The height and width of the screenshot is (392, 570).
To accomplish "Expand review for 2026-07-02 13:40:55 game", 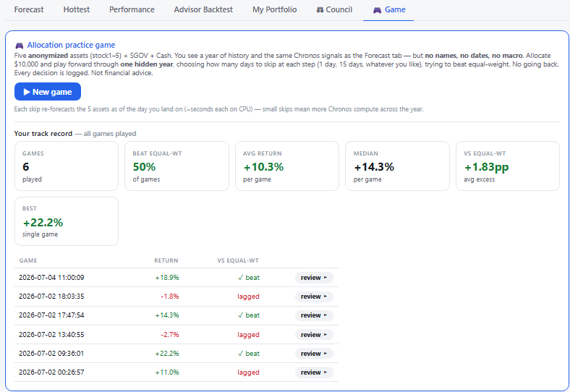I will coord(314,335).
